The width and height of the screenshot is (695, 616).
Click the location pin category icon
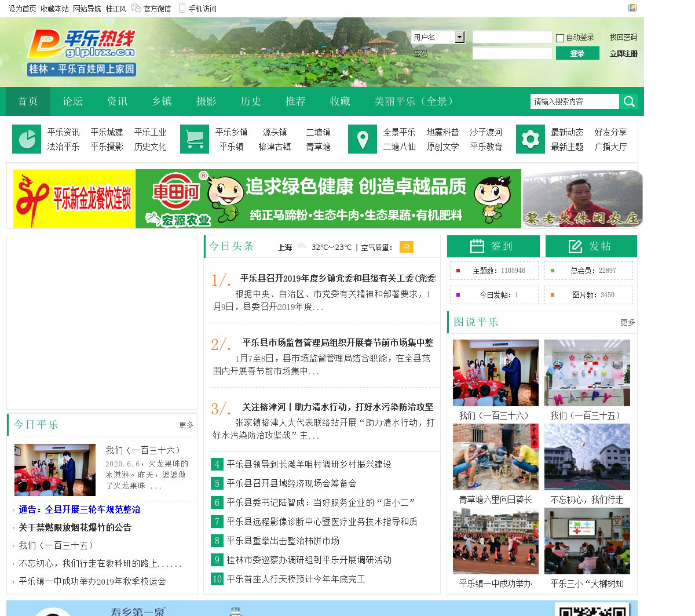[x=363, y=139]
